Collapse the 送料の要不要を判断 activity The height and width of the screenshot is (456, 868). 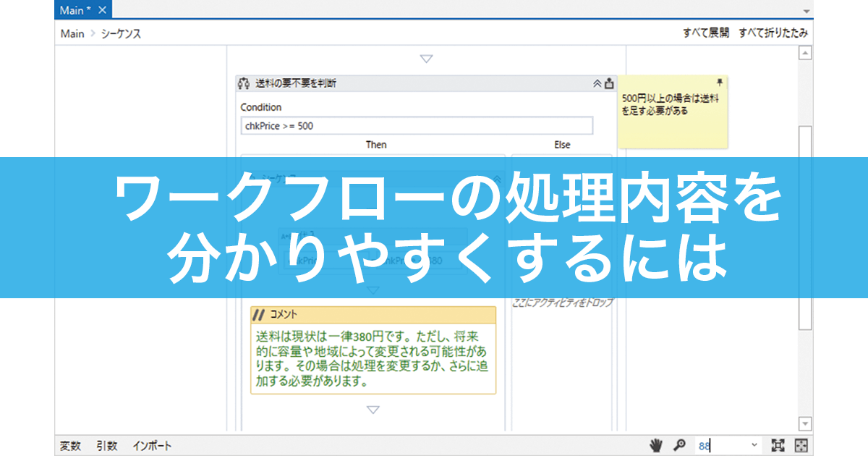coord(597,83)
